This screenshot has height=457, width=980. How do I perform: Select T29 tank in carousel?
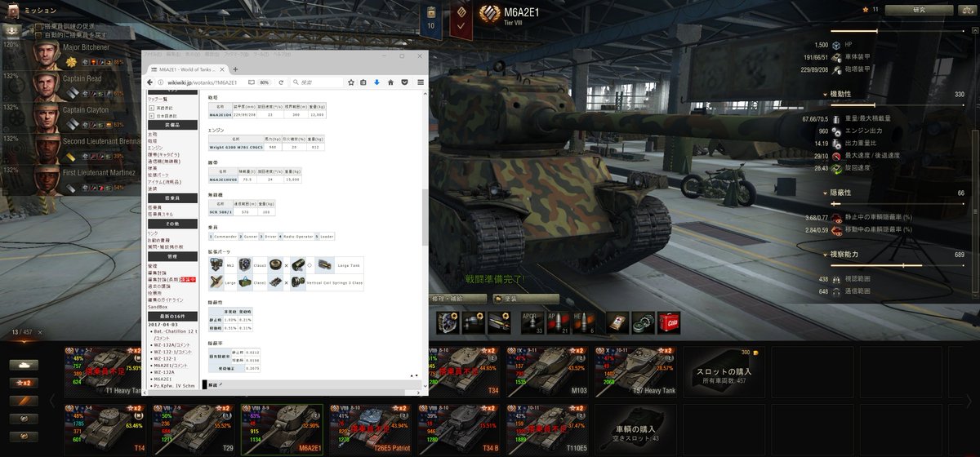click(x=194, y=430)
